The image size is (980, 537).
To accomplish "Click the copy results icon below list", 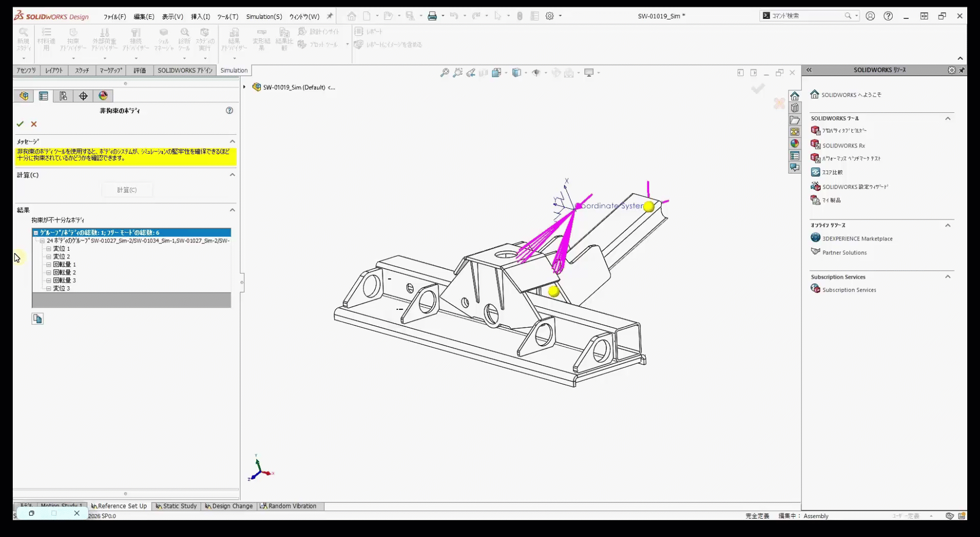I will (38, 319).
